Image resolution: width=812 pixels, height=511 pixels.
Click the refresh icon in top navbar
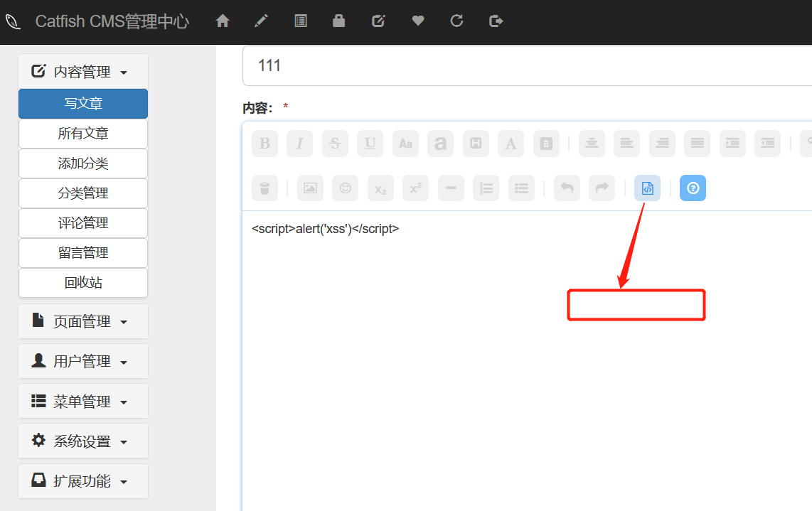(x=456, y=21)
